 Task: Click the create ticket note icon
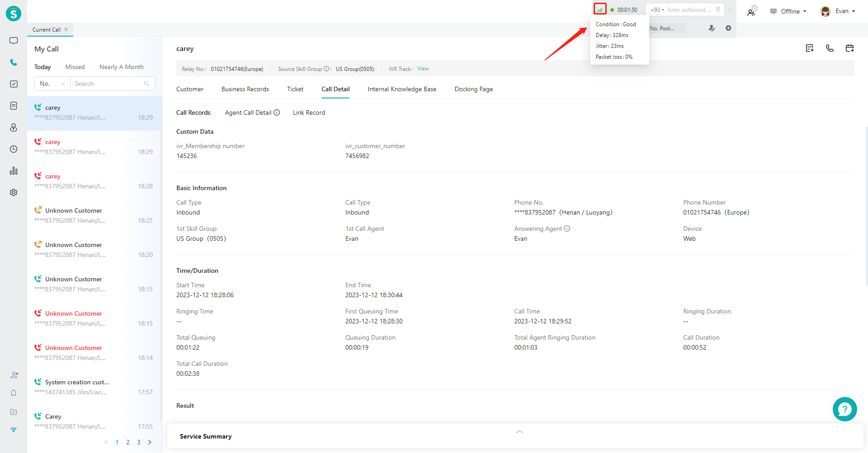[810, 48]
